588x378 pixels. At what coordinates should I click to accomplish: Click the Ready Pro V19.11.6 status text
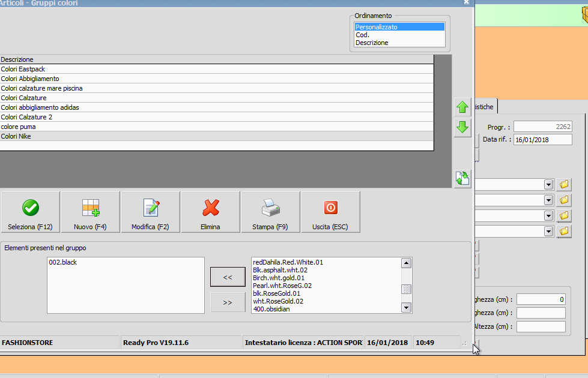tap(181, 343)
